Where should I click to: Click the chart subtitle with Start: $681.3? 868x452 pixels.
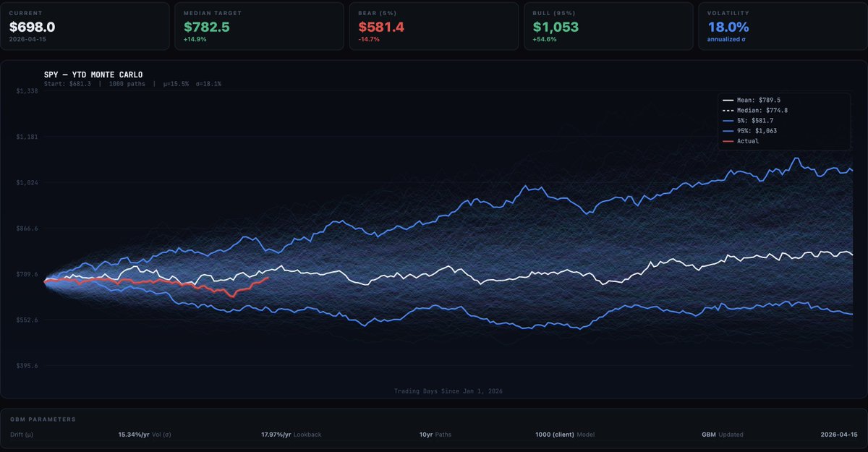133,84
